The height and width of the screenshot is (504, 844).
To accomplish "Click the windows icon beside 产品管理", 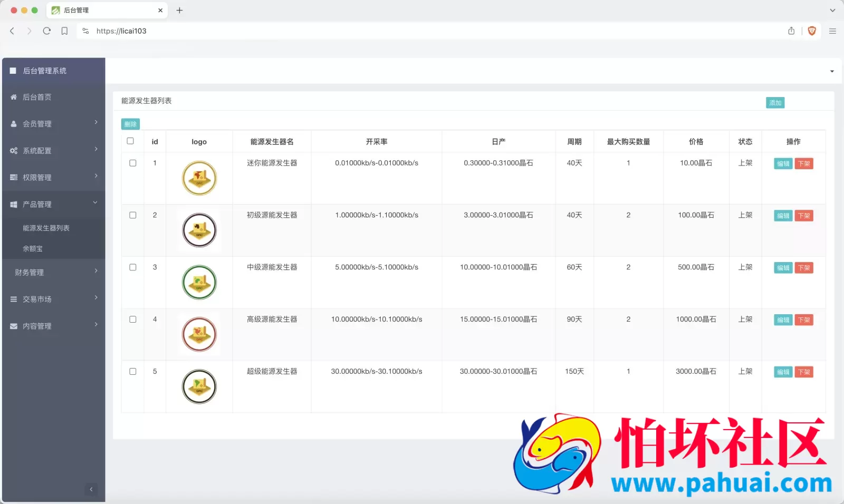I will pyautogui.click(x=14, y=205).
